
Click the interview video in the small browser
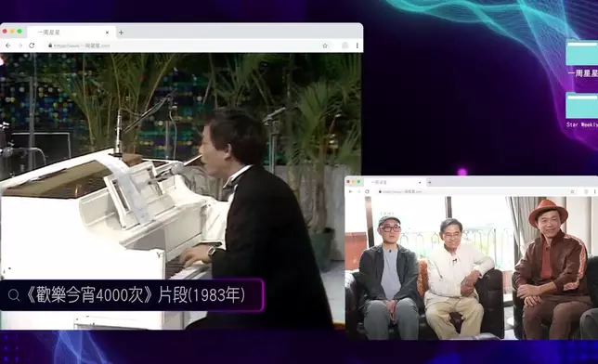point(472,267)
